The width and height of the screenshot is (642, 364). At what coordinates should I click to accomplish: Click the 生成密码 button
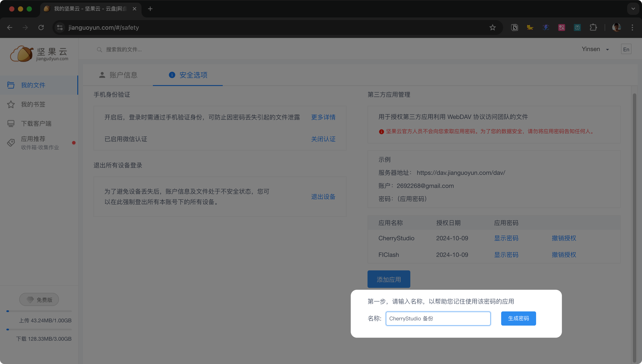[x=518, y=318]
